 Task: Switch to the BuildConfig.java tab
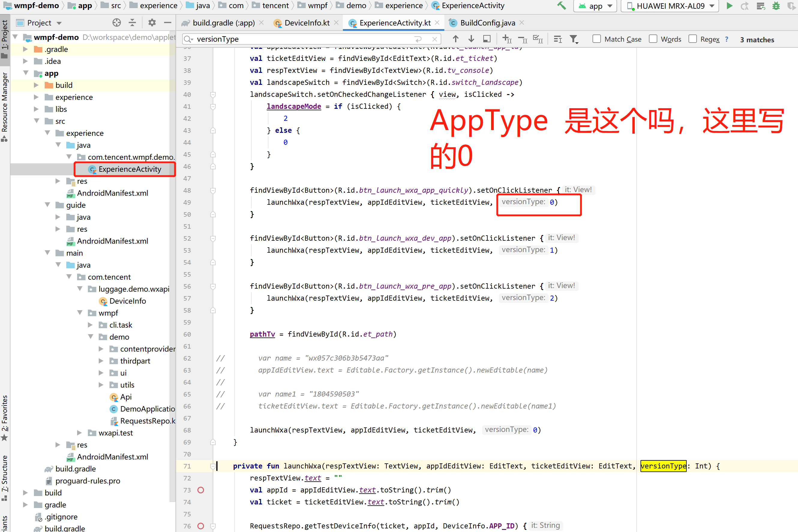coord(487,23)
